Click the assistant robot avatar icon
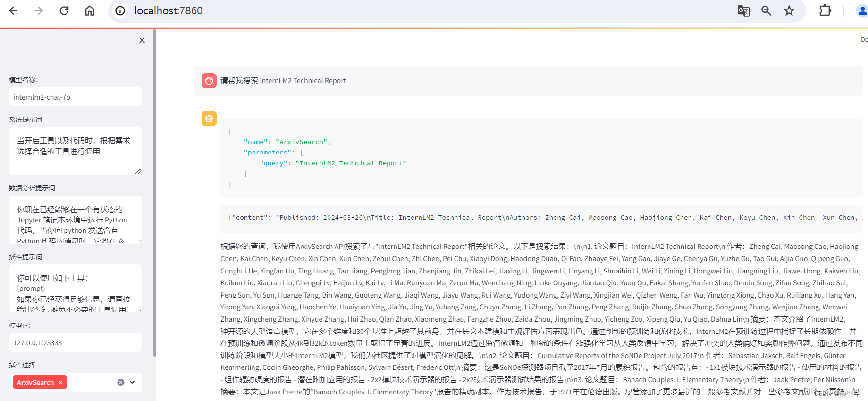Screen dimensions: 868x401 209,119
